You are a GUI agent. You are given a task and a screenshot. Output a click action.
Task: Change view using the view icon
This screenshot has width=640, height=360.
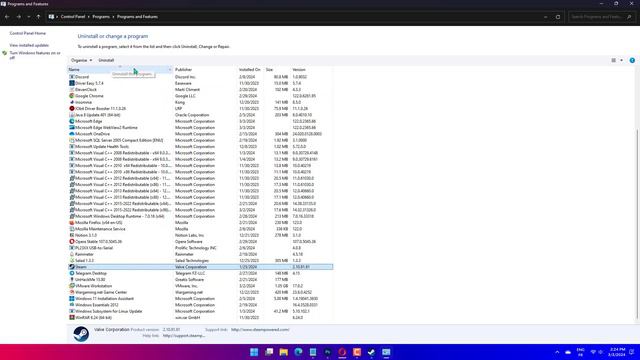click(613, 60)
